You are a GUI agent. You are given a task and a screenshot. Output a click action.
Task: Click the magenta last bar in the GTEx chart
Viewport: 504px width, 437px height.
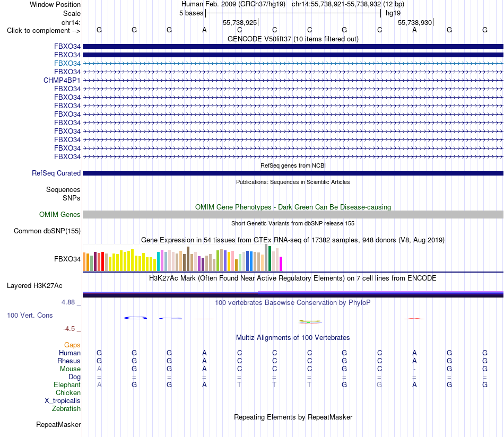[281, 264]
